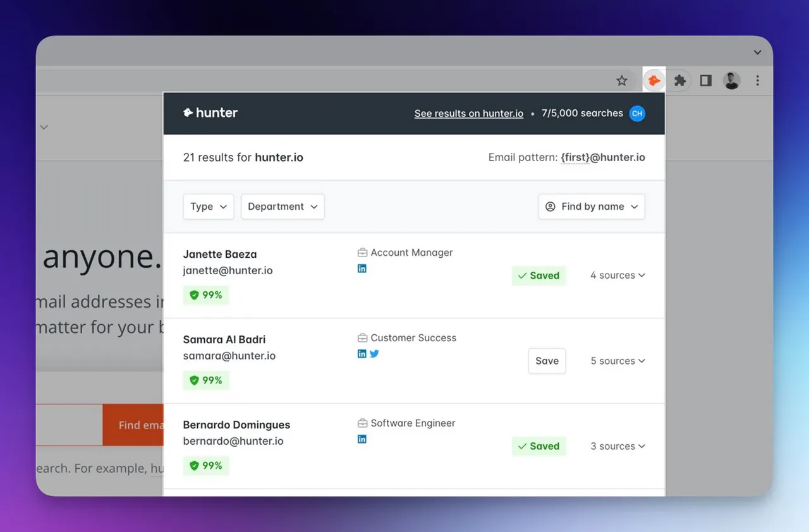
Task: Open Samara Al Badri's Twitter icon
Action: [x=374, y=354]
